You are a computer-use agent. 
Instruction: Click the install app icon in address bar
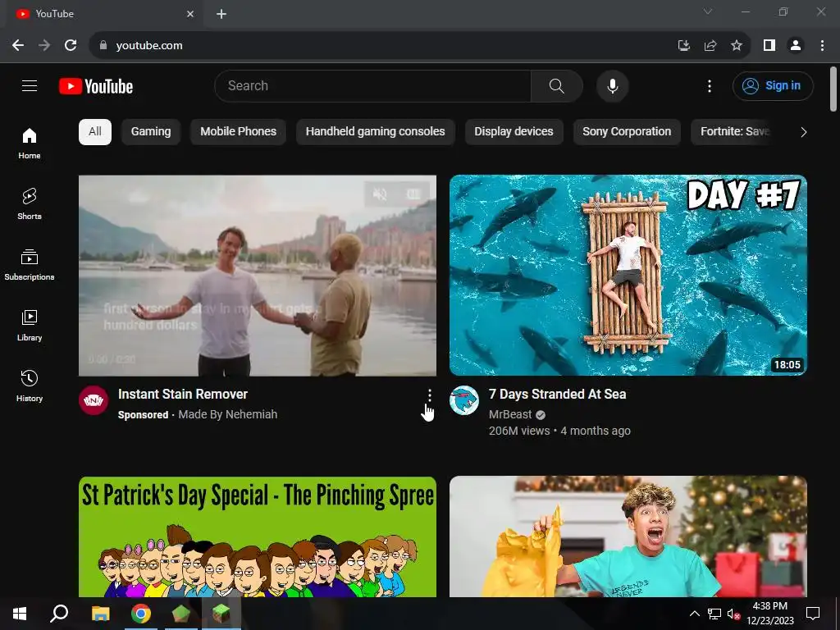point(683,46)
